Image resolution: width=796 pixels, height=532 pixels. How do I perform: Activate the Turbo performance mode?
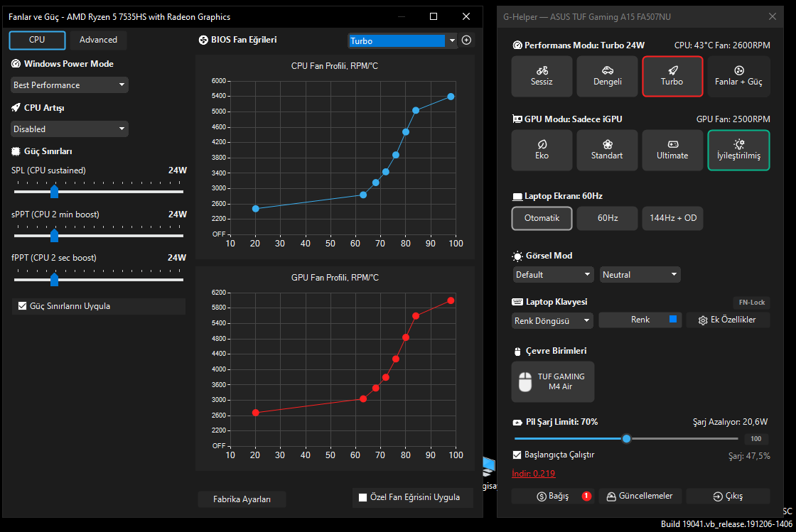672,76
